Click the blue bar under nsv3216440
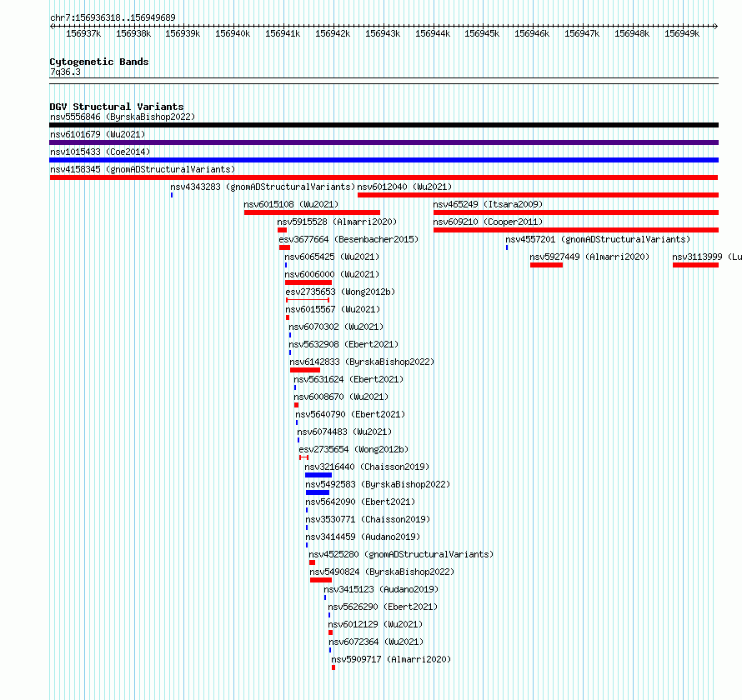The height and width of the screenshot is (700, 742). (x=318, y=475)
